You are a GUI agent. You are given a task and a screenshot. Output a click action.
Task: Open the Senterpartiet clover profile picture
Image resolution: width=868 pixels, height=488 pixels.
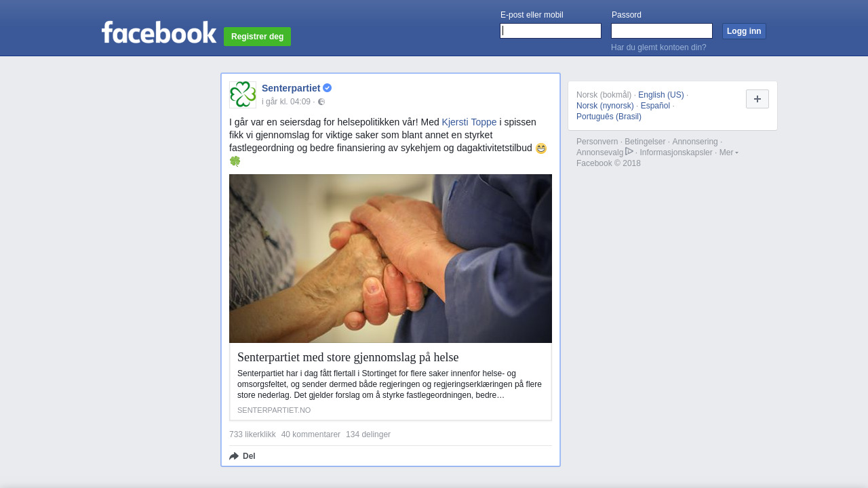243,95
